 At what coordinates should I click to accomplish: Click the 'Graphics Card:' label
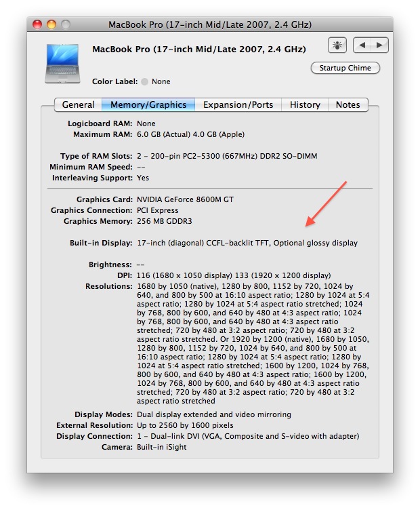(104, 199)
